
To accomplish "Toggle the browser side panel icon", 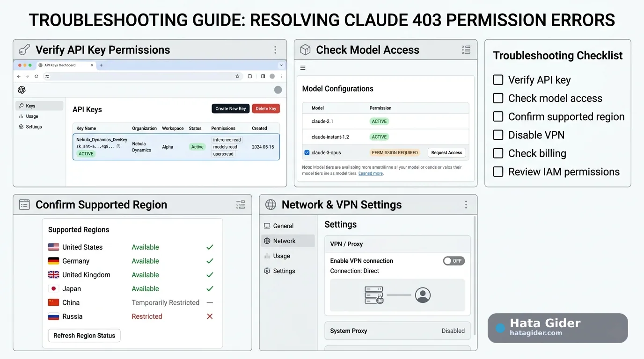I will tap(263, 76).
